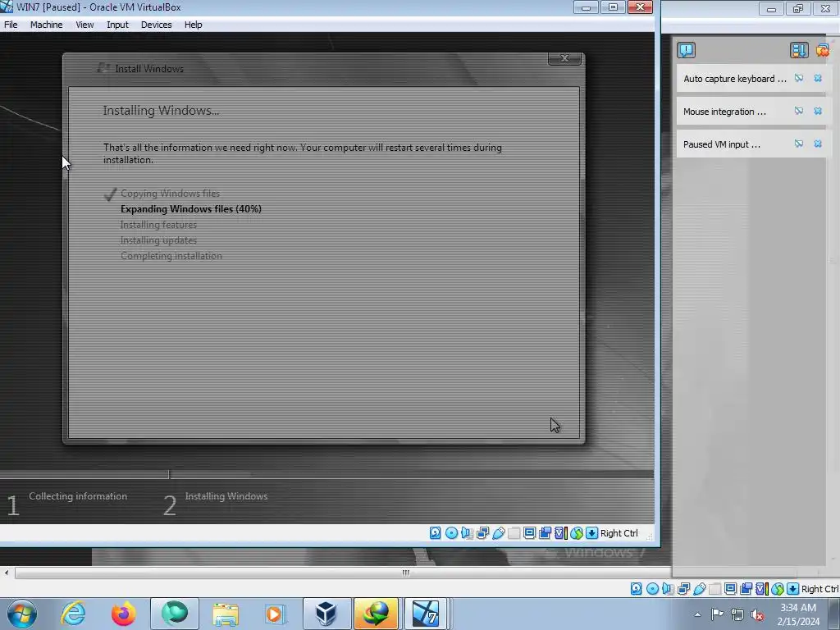Click optical drive indicator in WIN7 window status bar
The image size is (840, 630).
451,533
